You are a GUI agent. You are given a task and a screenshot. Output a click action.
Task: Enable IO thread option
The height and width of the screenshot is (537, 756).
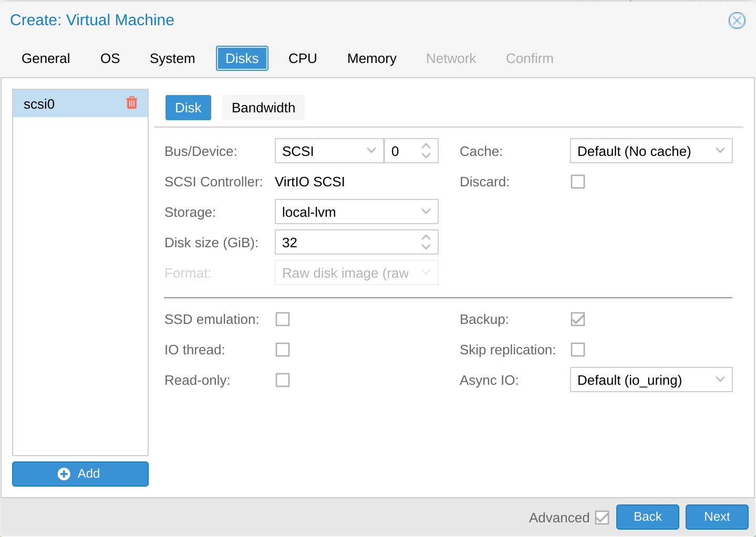[283, 350]
